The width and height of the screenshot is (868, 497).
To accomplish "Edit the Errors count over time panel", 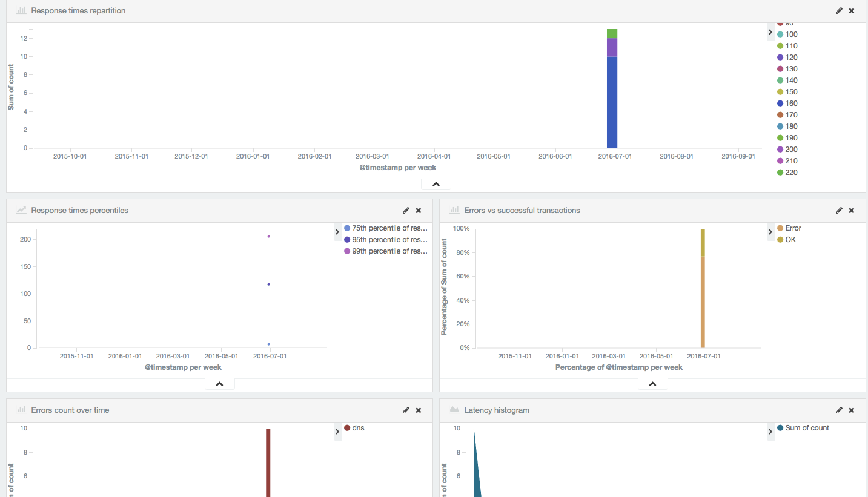I will 406,410.
